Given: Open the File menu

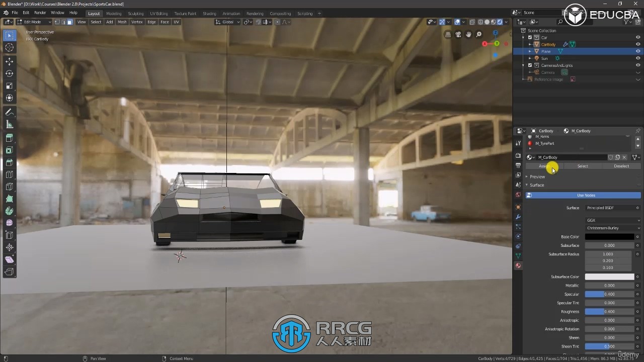Looking at the screenshot, I should (15, 13).
